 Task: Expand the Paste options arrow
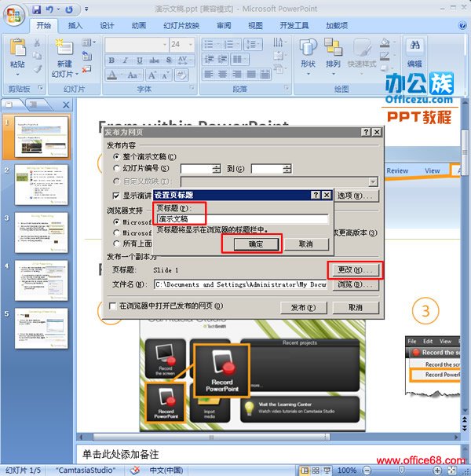point(17,75)
